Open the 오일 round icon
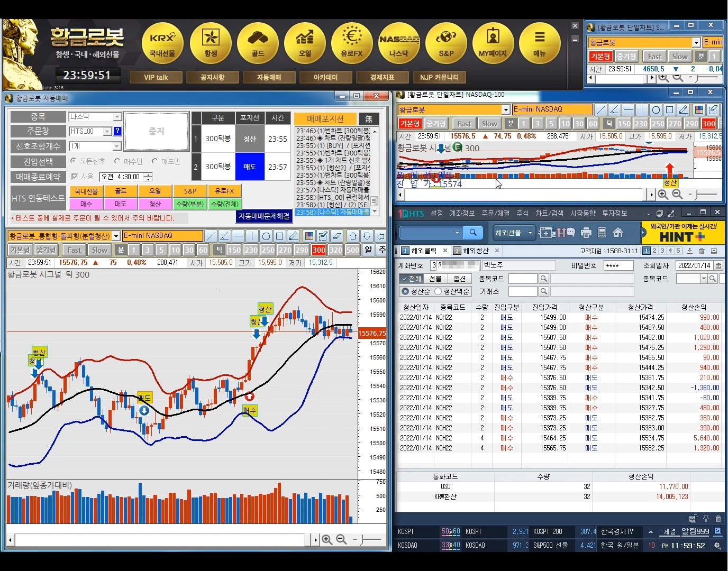Screen dimensions: 728x571 click(x=305, y=43)
